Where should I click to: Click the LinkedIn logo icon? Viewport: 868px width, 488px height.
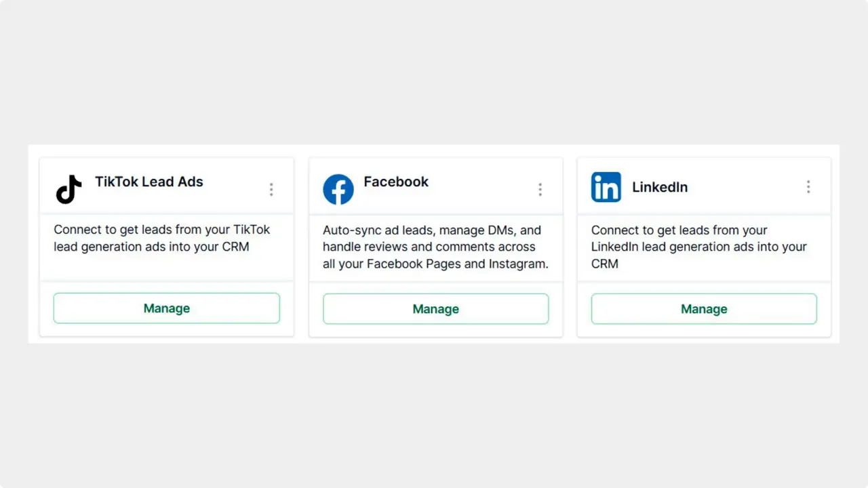click(606, 187)
